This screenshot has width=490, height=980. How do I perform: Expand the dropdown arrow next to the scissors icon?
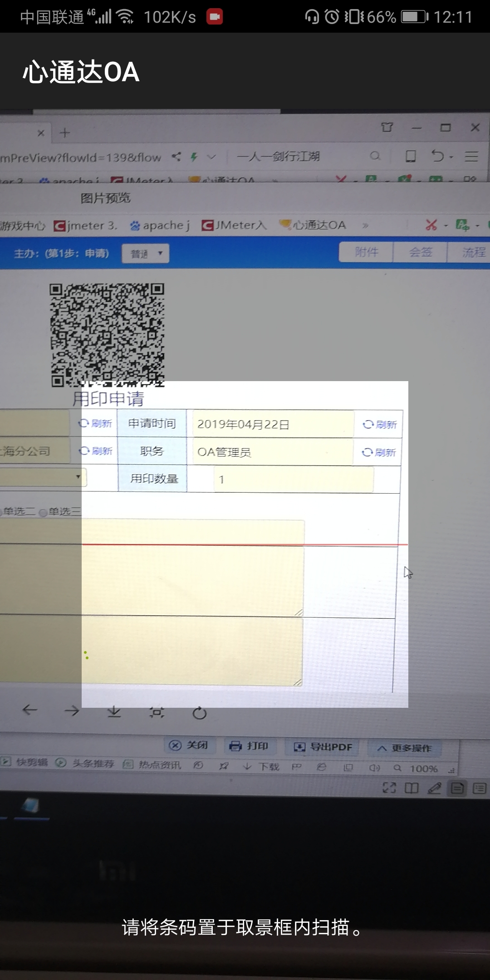[446, 225]
